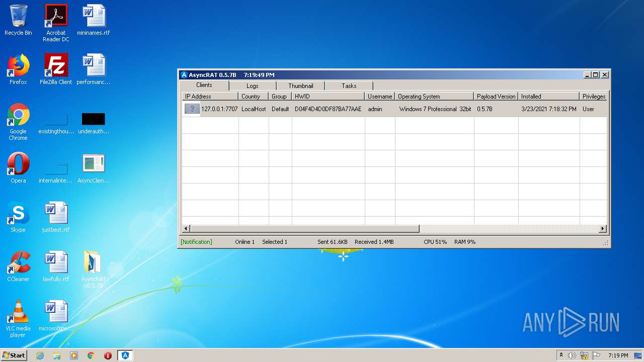
Task: Open the performanc... Word document icon
Action: (94, 69)
